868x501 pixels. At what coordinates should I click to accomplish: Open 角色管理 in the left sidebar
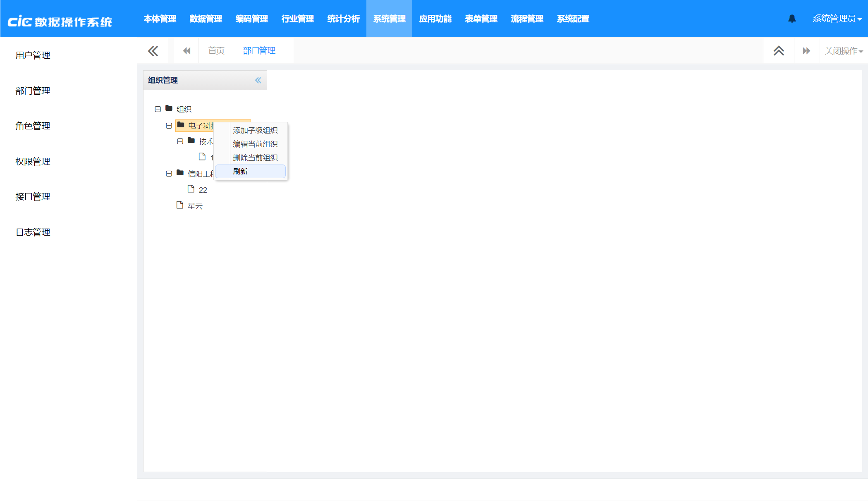point(33,126)
